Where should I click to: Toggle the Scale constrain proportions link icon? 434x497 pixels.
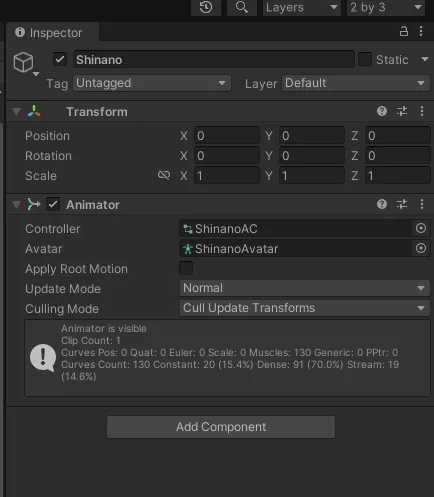pos(164,175)
